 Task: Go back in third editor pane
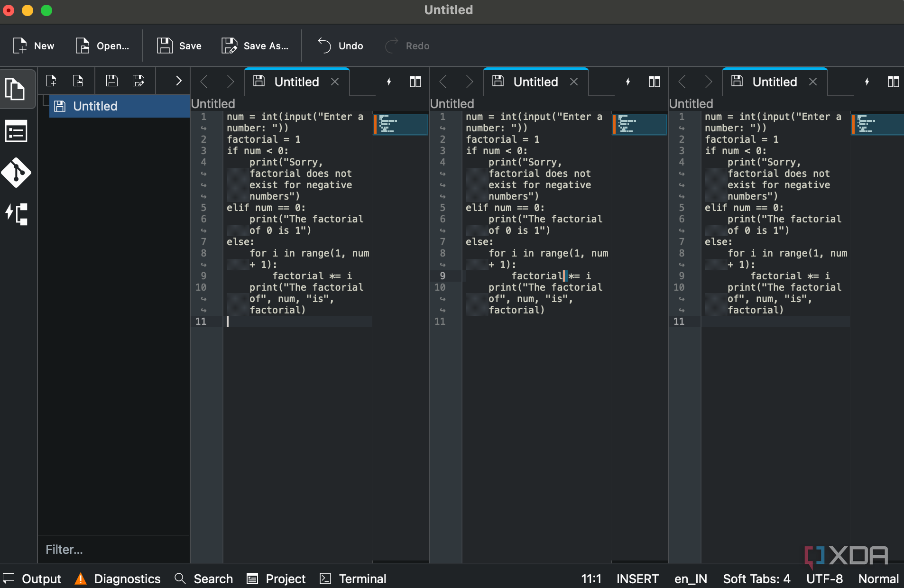coord(682,82)
